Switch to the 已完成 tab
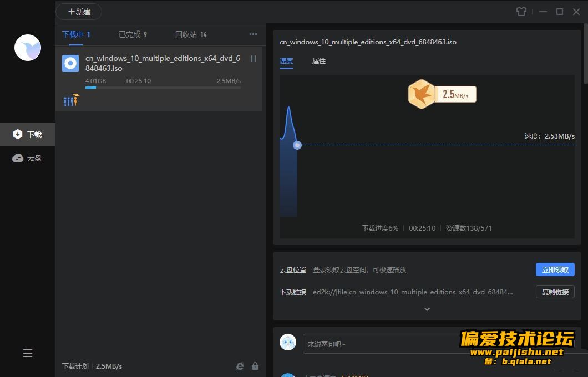Viewport: 588px width, 377px height. 133,34
